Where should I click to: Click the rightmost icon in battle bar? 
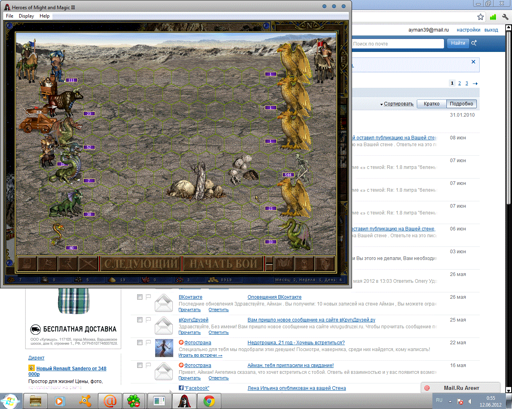325,264
